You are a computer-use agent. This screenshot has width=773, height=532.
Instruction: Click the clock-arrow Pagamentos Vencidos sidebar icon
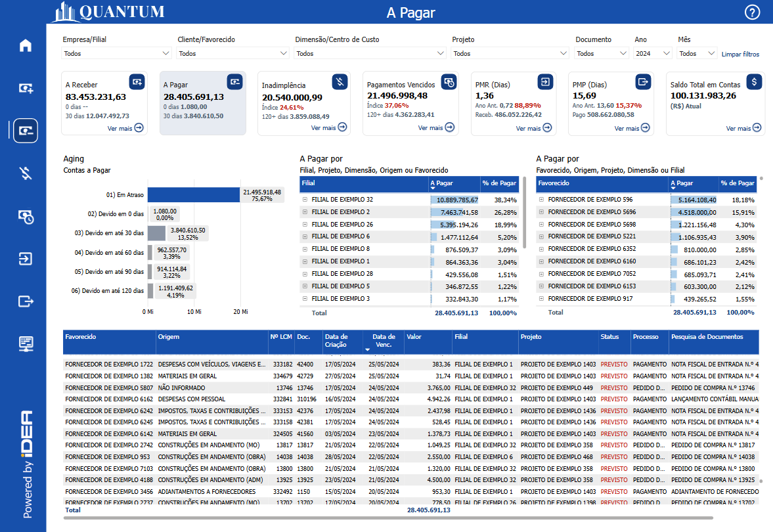click(x=24, y=217)
